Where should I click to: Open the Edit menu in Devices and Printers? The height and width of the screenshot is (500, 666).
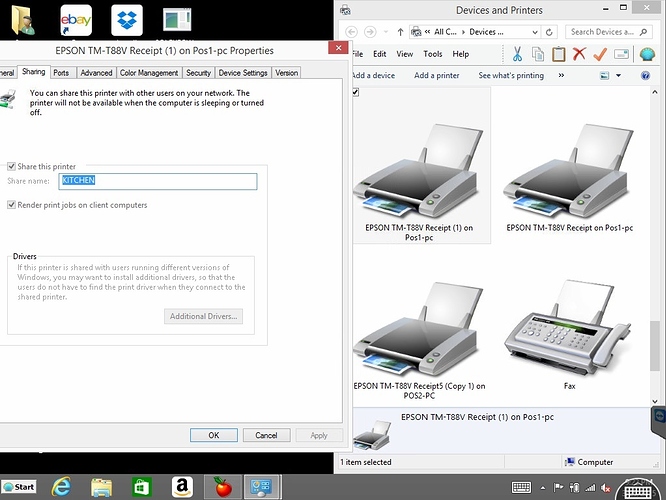380,54
